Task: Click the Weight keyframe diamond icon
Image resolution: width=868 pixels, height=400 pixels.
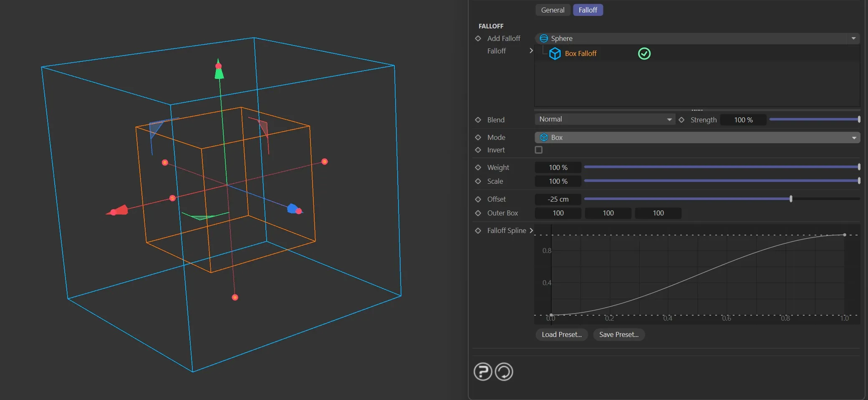Action: [478, 167]
